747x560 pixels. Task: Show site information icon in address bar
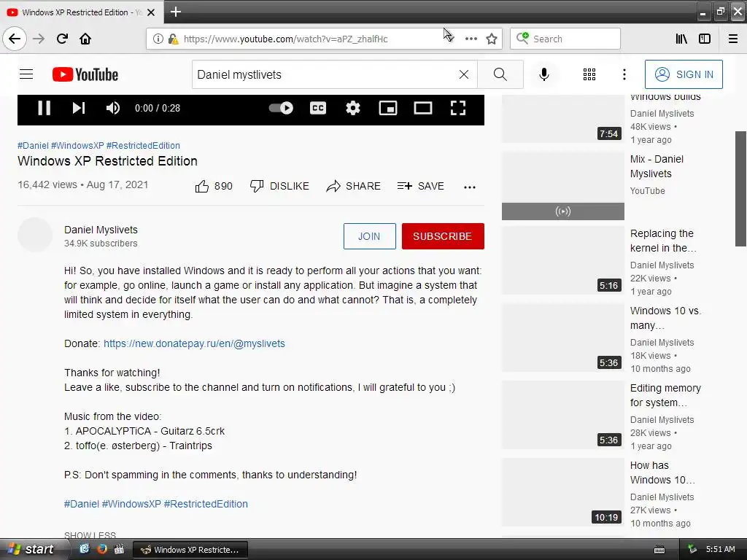(158, 39)
